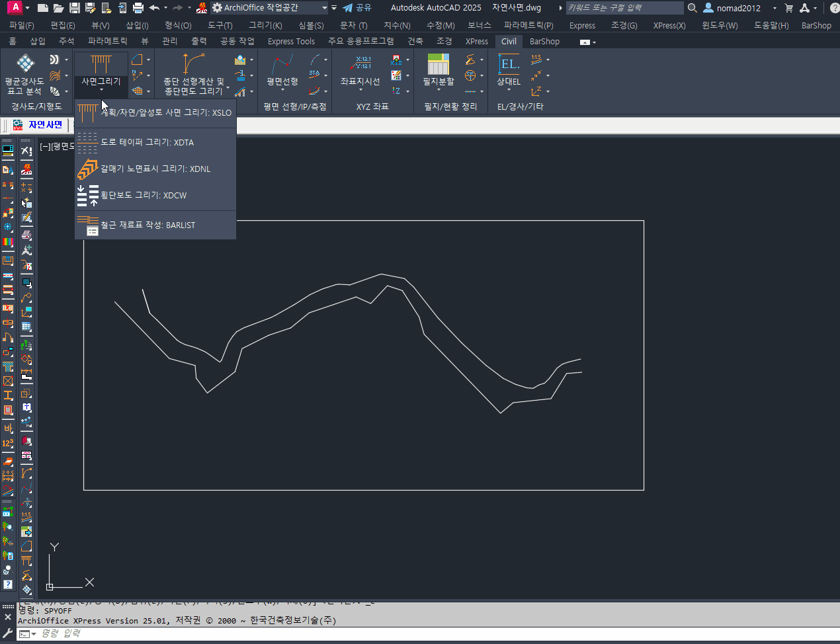Click the 필지분할 parcel split icon
The width and height of the screenshot is (840, 644).
coord(438,65)
